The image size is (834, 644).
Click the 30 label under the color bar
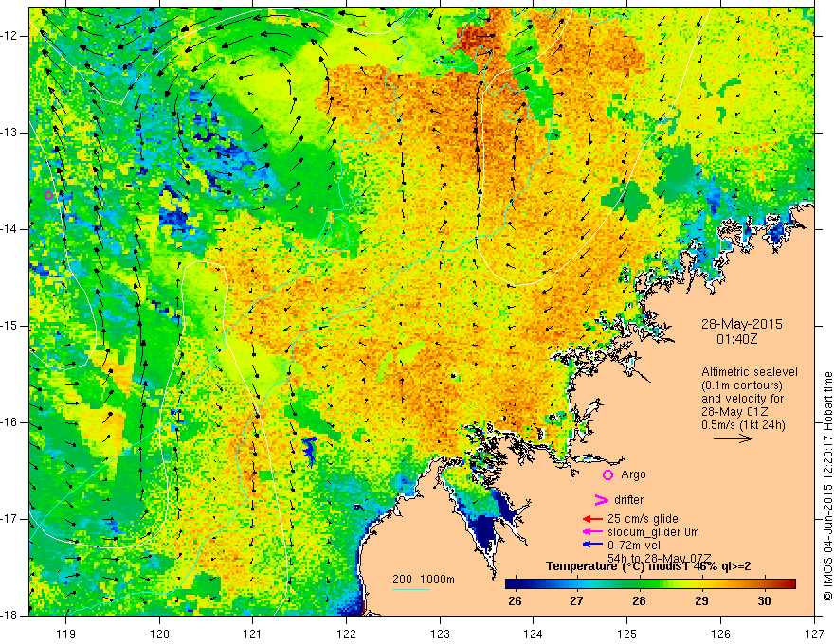pyautogui.click(x=764, y=601)
